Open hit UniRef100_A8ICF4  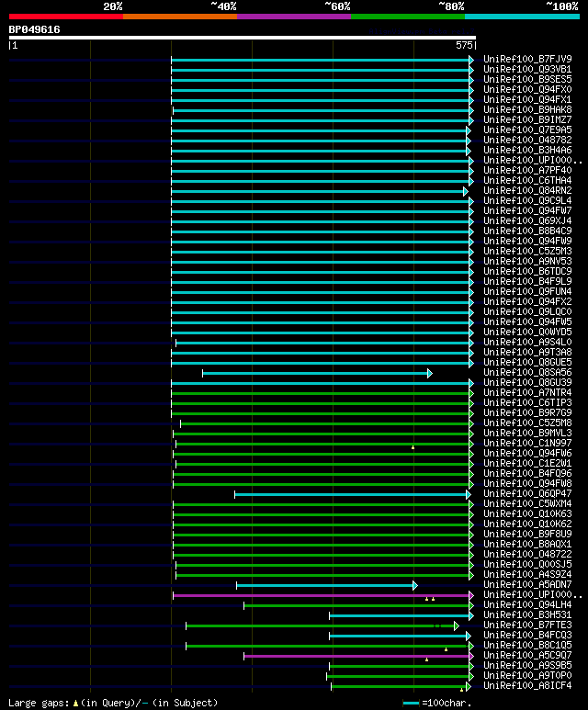[x=527, y=685]
